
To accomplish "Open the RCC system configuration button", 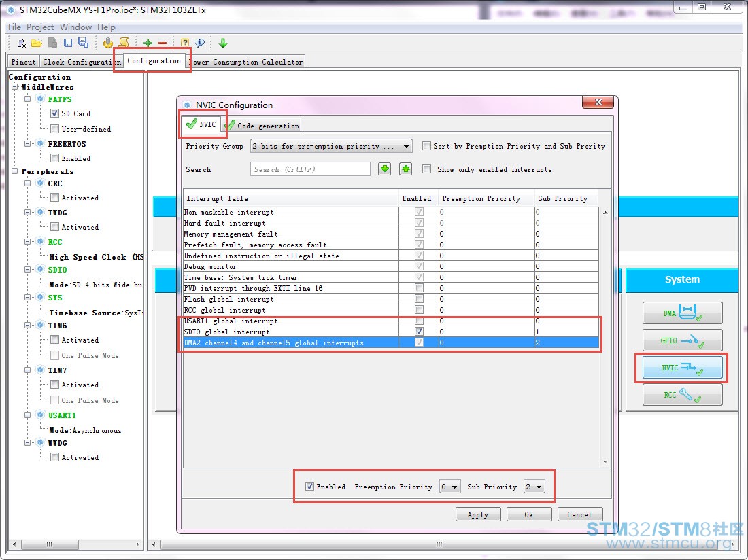I will pyautogui.click(x=682, y=395).
